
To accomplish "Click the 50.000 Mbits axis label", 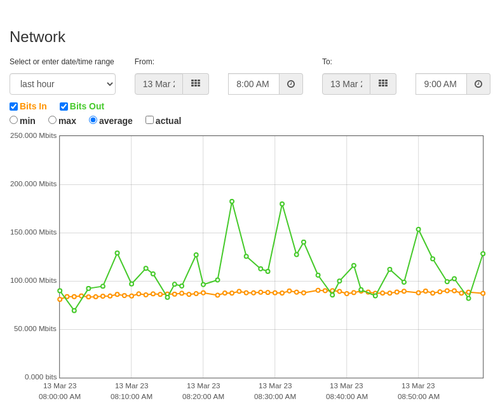I will [35, 329].
